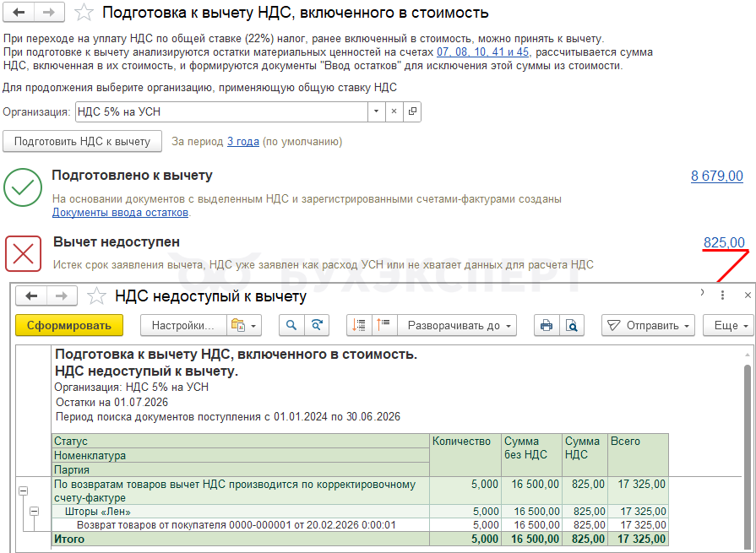
Task: Open the three-dot menu of the report window
Action: (722, 295)
